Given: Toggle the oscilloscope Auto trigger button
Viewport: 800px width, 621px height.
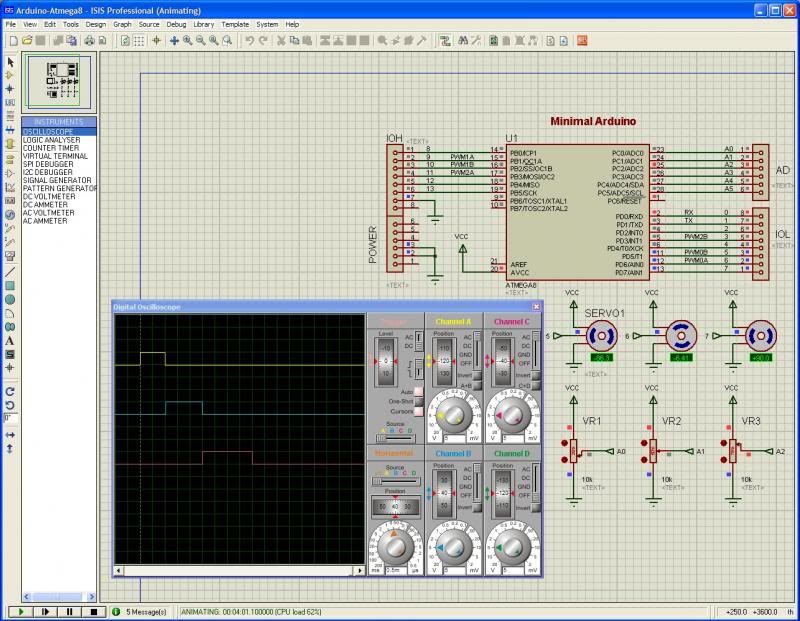Looking at the screenshot, I should (x=418, y=391).
